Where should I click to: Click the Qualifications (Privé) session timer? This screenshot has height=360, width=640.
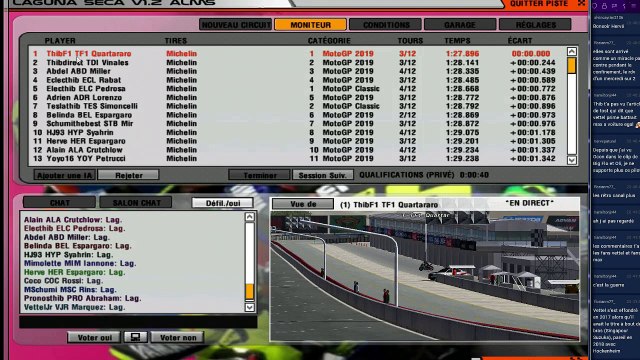[x=424, y=175]
